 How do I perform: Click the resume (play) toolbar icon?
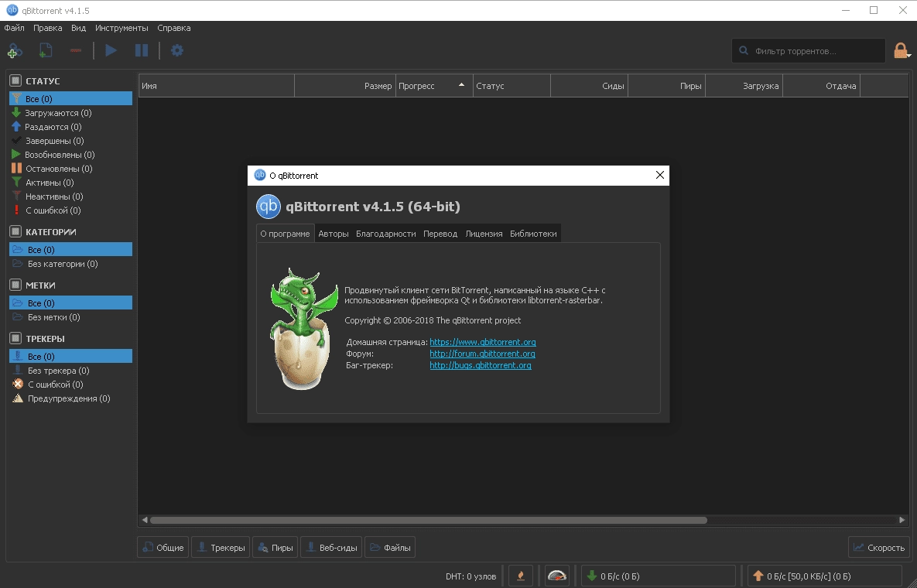coord(111,51)
